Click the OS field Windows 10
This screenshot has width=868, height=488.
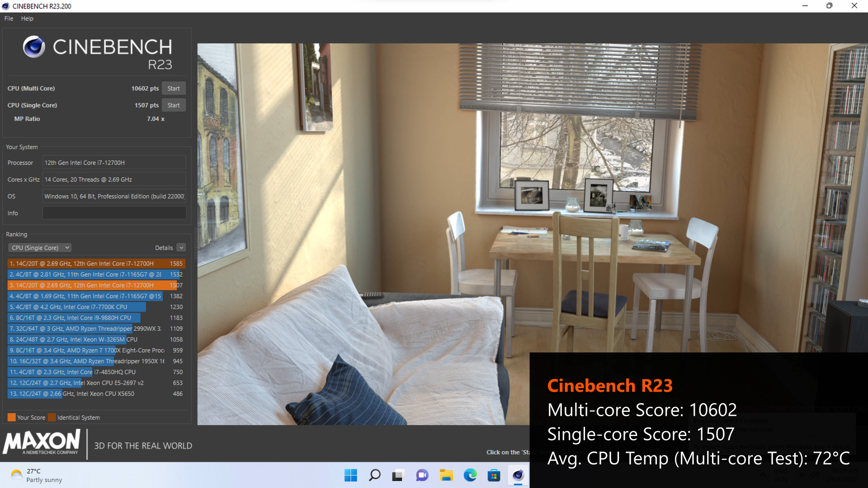pos(114,196)
